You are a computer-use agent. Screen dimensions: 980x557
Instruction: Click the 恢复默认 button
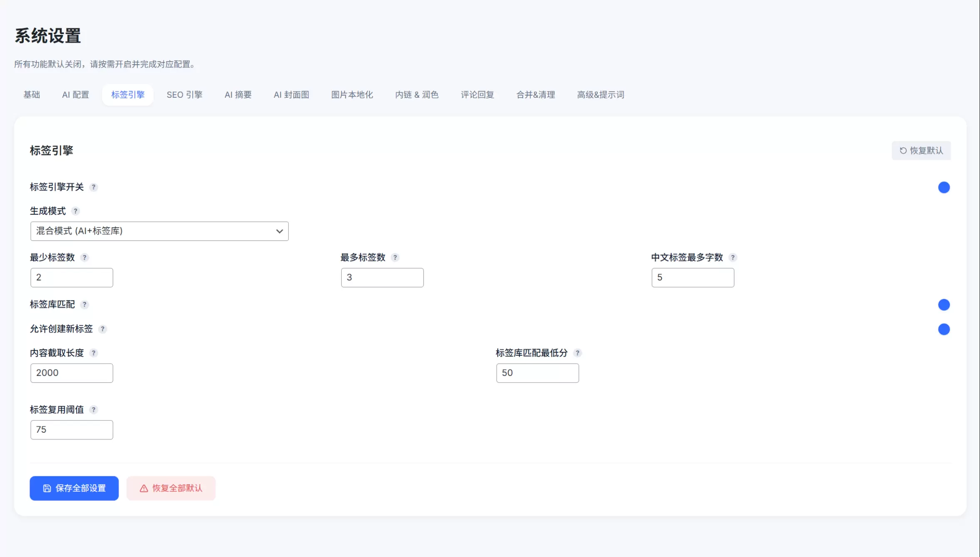pos(921,151)
